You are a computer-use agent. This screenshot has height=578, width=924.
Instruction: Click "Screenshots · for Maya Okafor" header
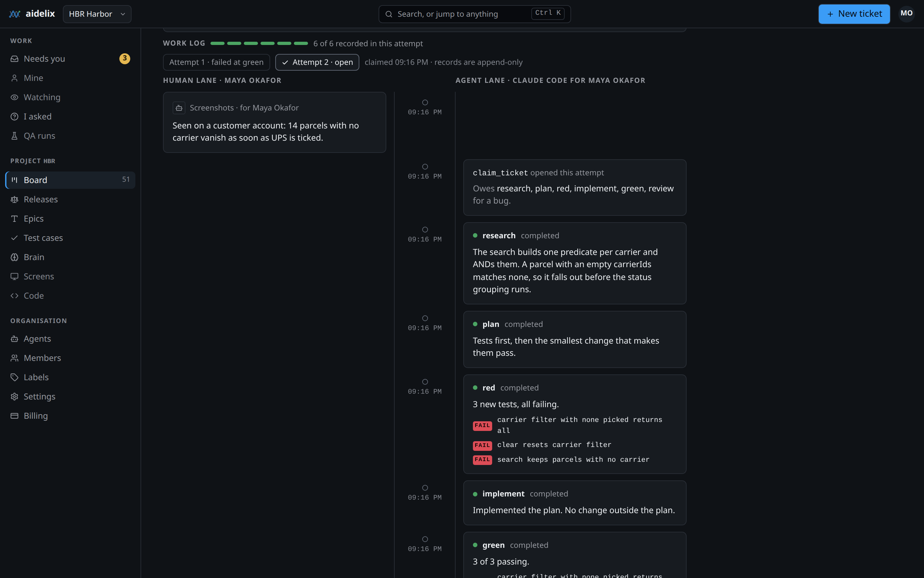(244, 108)
